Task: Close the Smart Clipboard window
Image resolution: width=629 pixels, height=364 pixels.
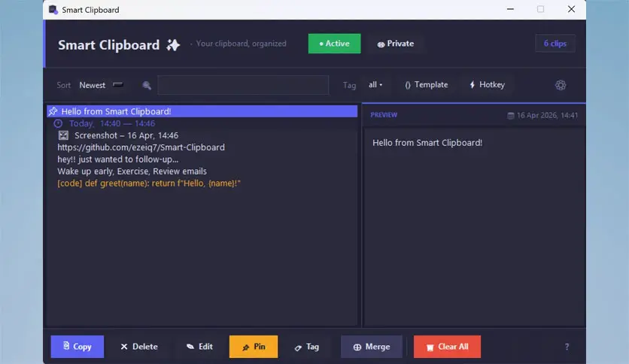Action: point(571,9)
